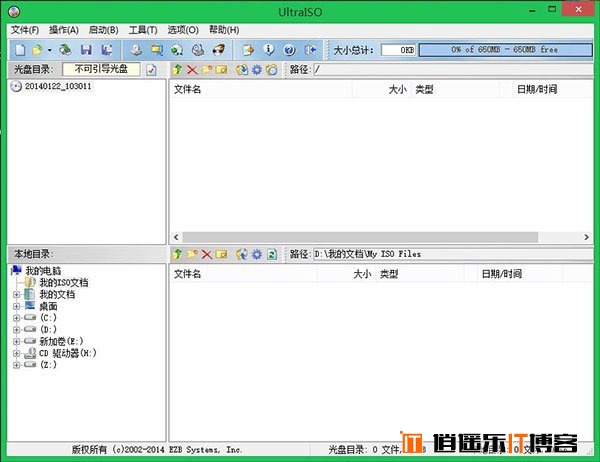Expand the CD 驱动器(H:) node

[16, 353]
